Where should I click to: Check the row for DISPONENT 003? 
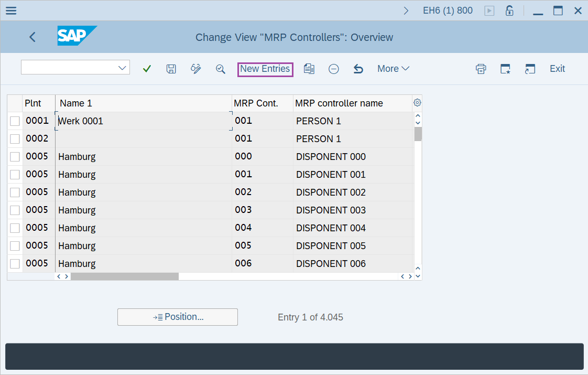pos(14,210)
